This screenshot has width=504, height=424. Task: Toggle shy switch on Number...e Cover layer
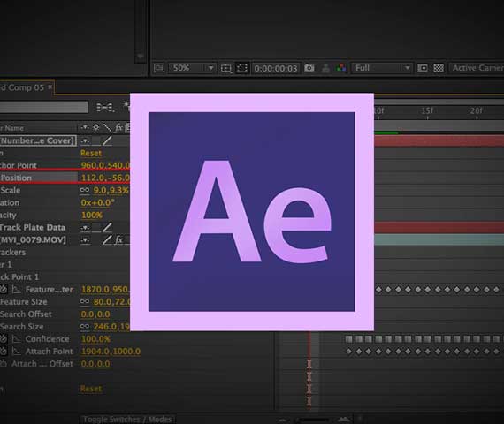(x=85, y=140)
